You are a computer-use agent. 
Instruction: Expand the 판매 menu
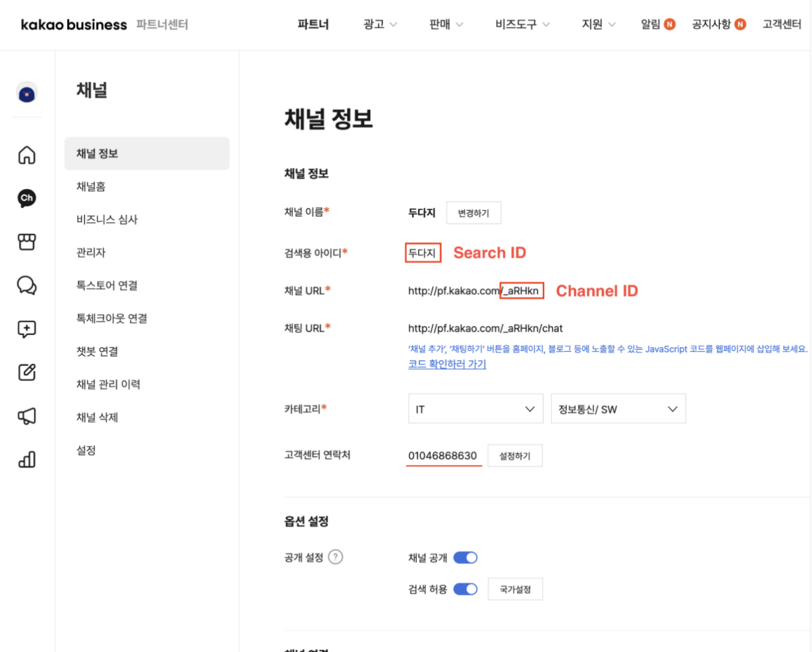coord(446,24)
